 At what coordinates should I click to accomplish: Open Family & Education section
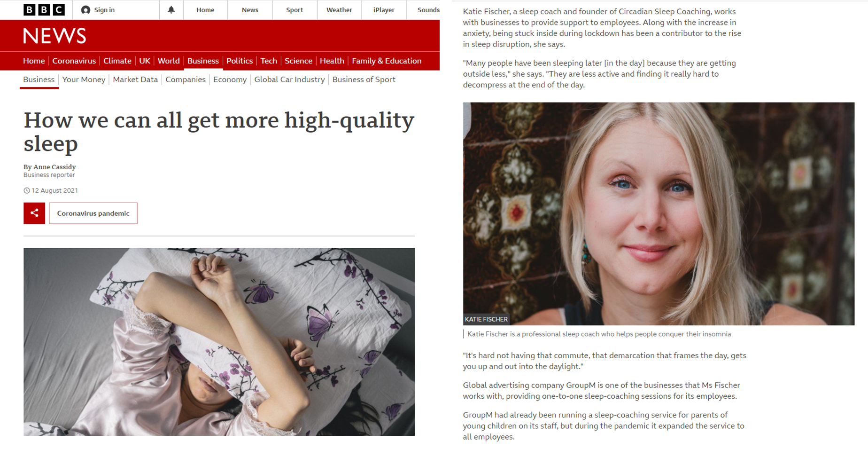tap(387, 61)
